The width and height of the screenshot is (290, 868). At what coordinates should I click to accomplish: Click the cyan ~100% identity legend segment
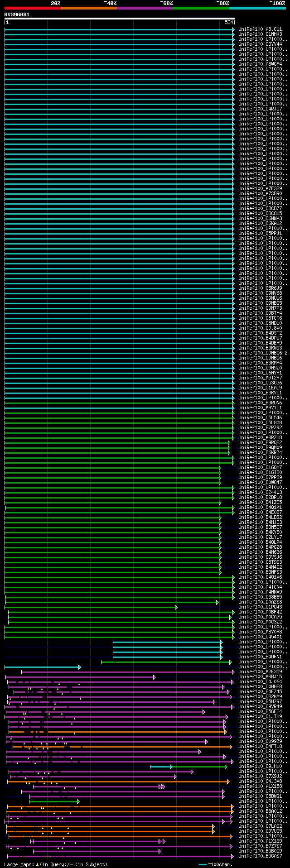(x=257, y=8)
